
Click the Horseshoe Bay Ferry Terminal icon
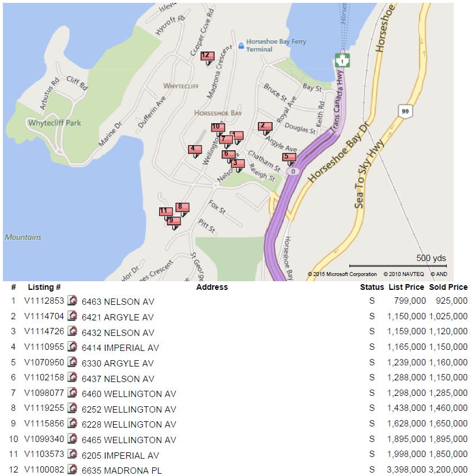coord(241,46)
